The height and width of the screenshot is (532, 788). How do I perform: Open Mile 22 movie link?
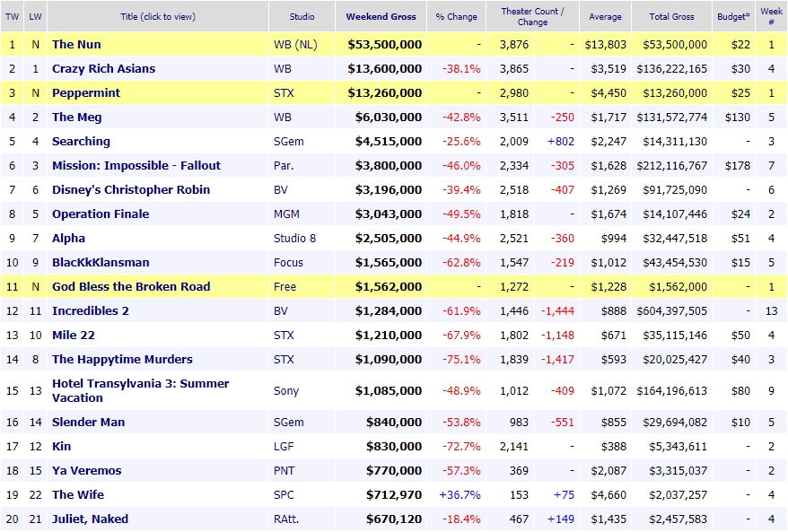click(74, 335)
